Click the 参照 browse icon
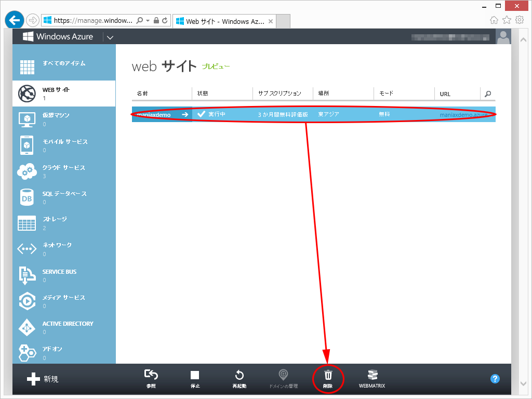Viewport: 532px width, 399px height. click(151, 375)
